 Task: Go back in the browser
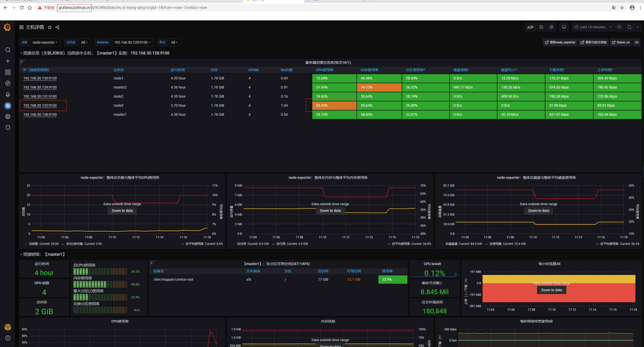[x=6, y=8]
